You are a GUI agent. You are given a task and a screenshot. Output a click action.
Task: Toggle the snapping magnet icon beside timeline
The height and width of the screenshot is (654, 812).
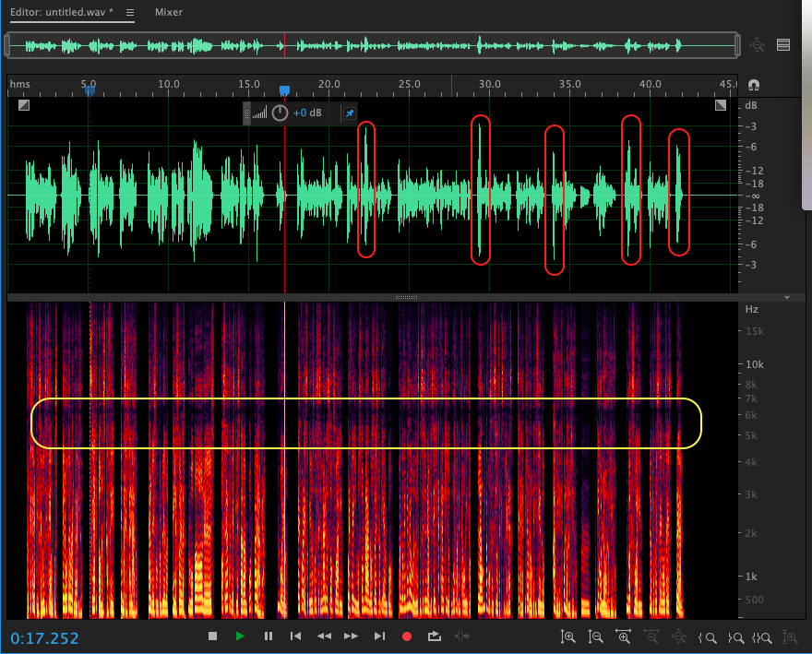click(x=754, y=85)
